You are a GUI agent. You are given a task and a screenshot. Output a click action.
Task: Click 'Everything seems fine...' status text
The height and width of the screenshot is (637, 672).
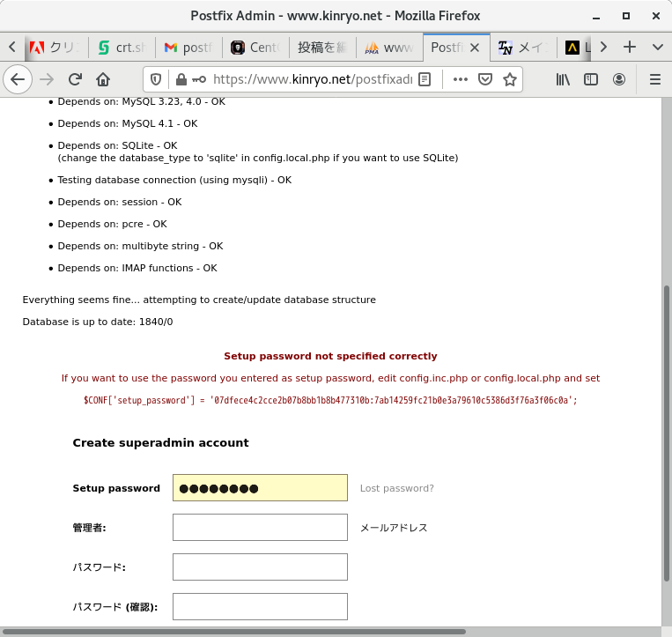click(199, 300)
